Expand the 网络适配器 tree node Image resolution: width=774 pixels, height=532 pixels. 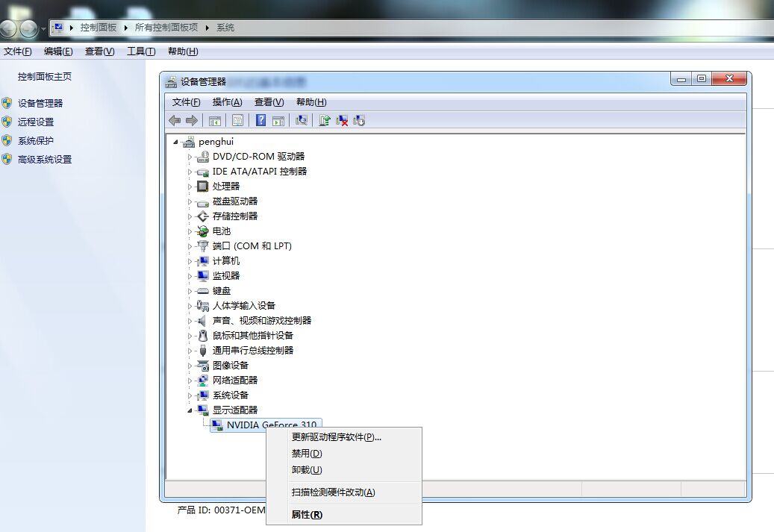190,381
